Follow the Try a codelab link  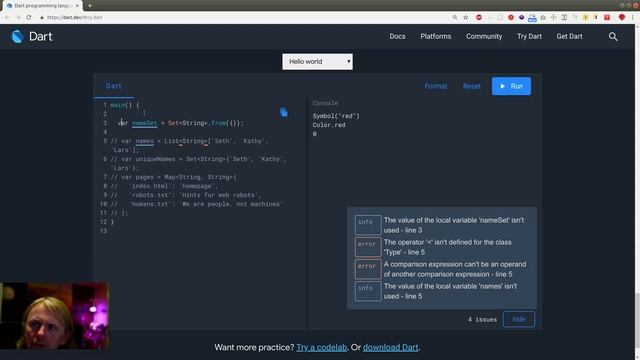point(321,347)
